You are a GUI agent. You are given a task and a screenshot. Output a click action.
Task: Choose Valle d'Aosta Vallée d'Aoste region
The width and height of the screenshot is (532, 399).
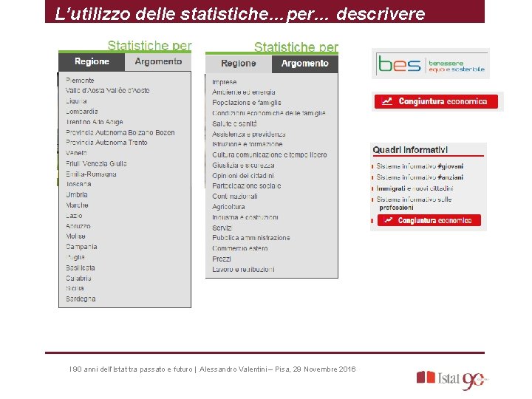pos(108,91)
